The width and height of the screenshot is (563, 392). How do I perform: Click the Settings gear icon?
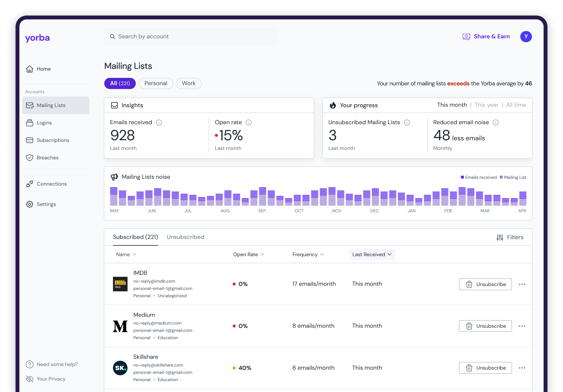pyautogui.click(x=29, y=204)
